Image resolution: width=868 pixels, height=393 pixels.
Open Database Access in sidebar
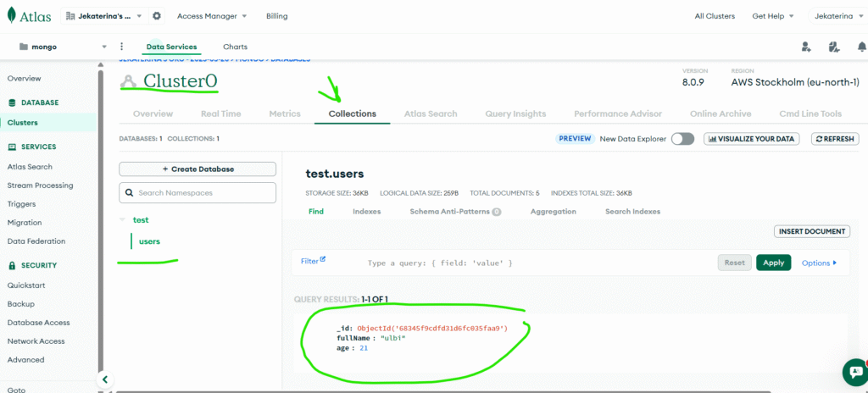(38, 323)
